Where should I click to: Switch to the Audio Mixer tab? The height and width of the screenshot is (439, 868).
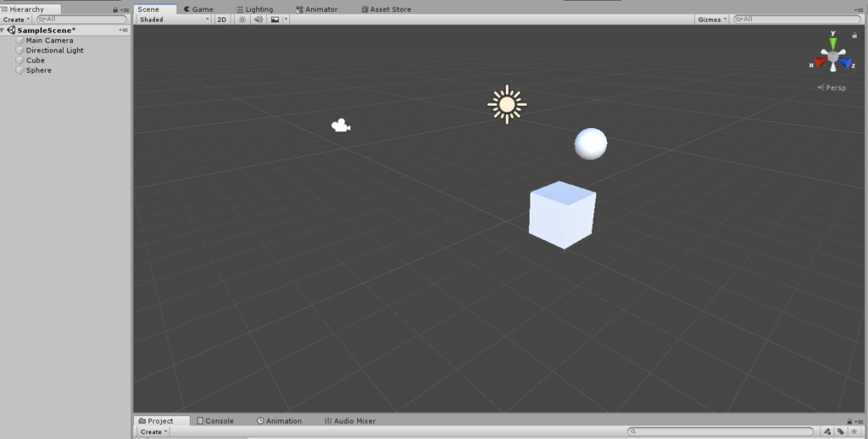(350, 420)
